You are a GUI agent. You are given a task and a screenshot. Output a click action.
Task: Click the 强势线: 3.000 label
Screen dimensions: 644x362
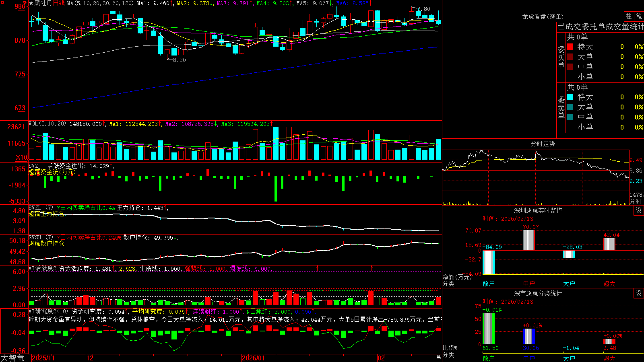coord(206,268)
